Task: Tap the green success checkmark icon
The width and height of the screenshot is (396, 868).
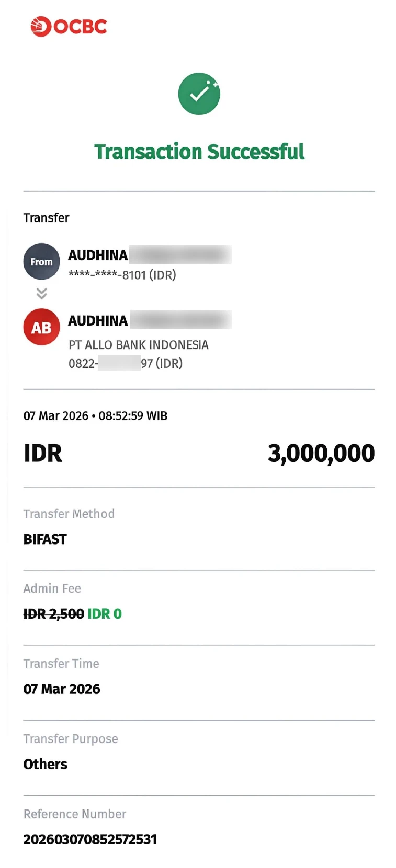Action: point(199,94)
